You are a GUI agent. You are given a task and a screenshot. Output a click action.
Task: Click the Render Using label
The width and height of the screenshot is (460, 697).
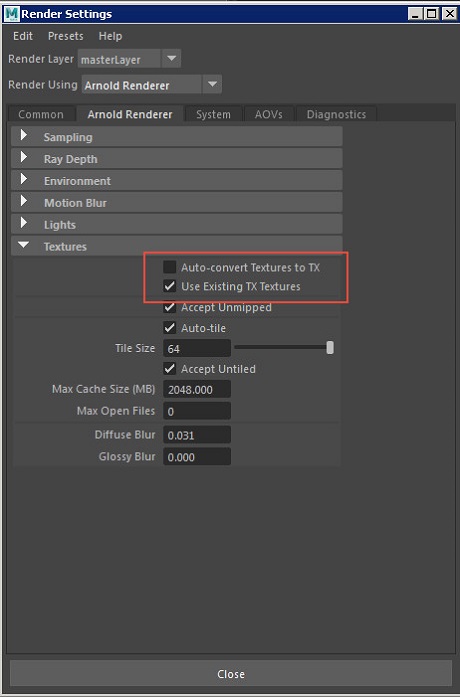pos(43,84)
